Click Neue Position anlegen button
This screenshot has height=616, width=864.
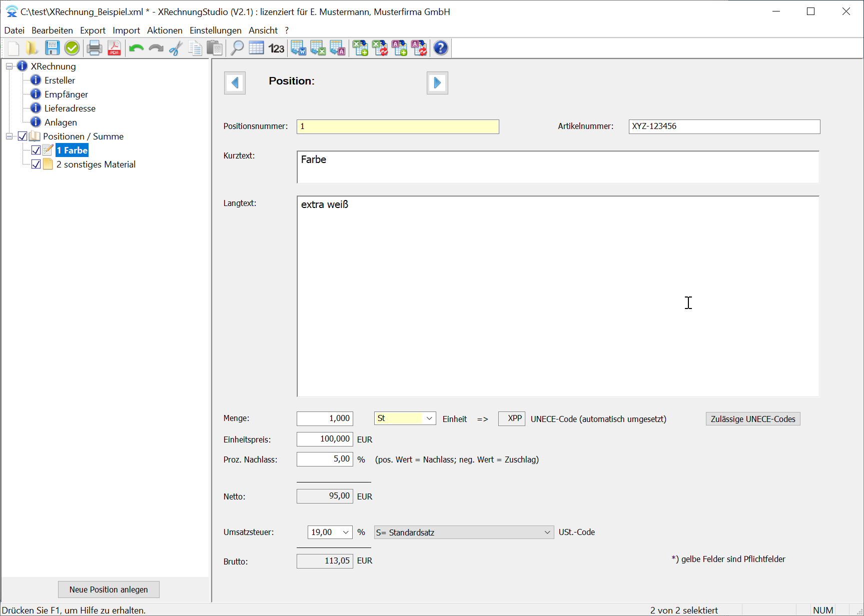tap(109, 589)
